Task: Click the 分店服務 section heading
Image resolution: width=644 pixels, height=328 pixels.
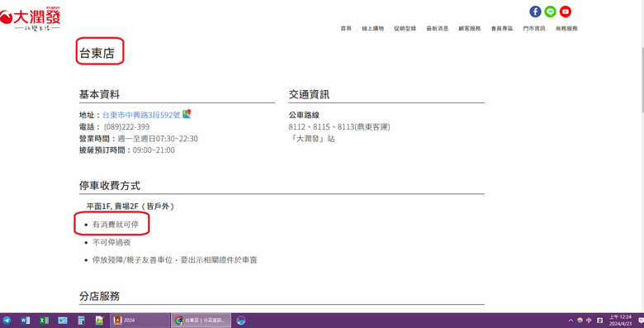Action: tap(99, 296)
